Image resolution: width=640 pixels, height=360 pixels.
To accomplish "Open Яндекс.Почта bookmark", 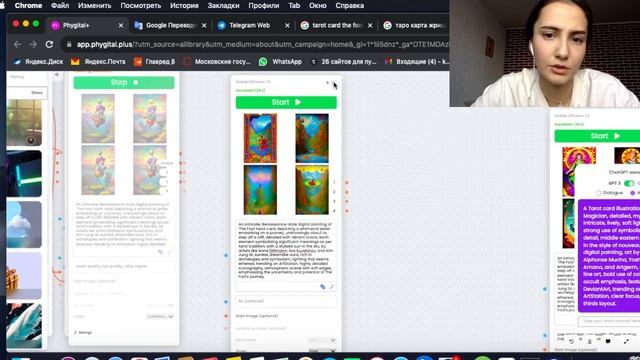I will pos(98,62).
